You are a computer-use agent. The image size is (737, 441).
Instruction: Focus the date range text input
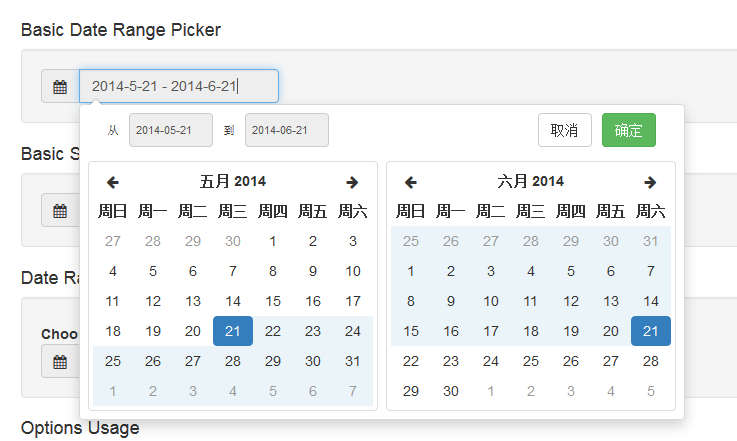(x=178, y=86)
